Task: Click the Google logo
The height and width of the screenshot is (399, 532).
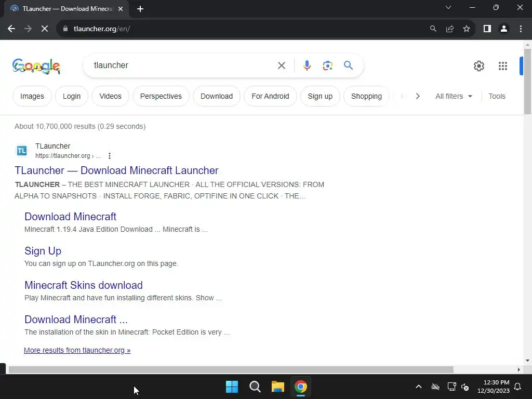Action: pyautogui.click(x=36, y=66)
